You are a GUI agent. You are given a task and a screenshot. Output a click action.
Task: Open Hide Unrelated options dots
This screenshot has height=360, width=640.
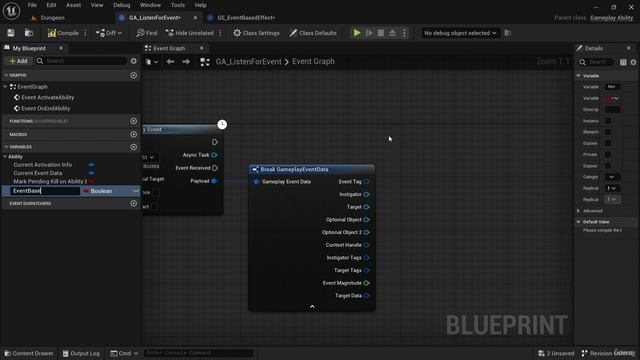[x=220, y=33]
